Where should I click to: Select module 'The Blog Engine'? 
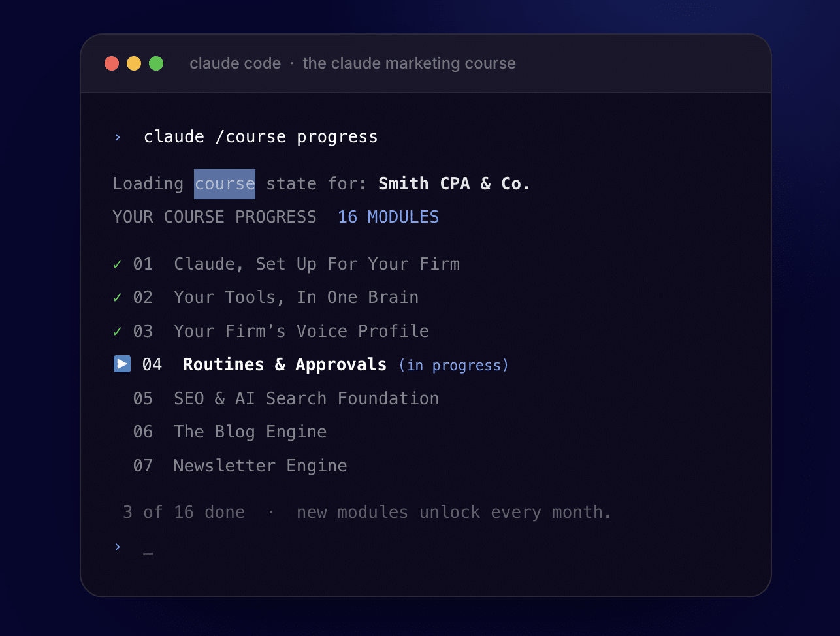[x=250, y=432]
